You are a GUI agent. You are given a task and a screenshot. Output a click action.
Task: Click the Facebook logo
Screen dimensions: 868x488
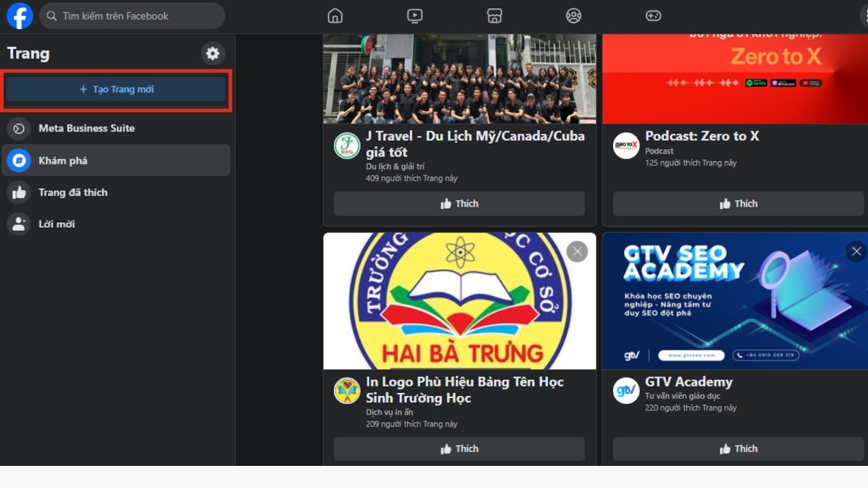pyautogui.click(x=20, y=16)
